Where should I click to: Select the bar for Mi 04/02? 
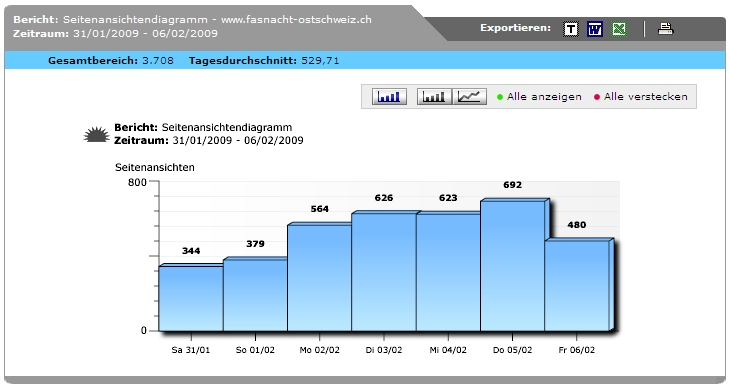[x=448, y=272]
